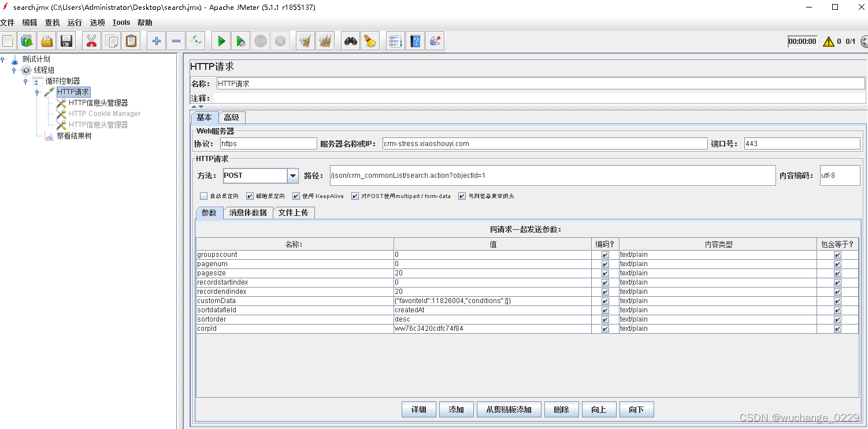The height and width of the screenshot is (429, 868).
Task: Open the 运行 menu
Action: tap(74, 22)
